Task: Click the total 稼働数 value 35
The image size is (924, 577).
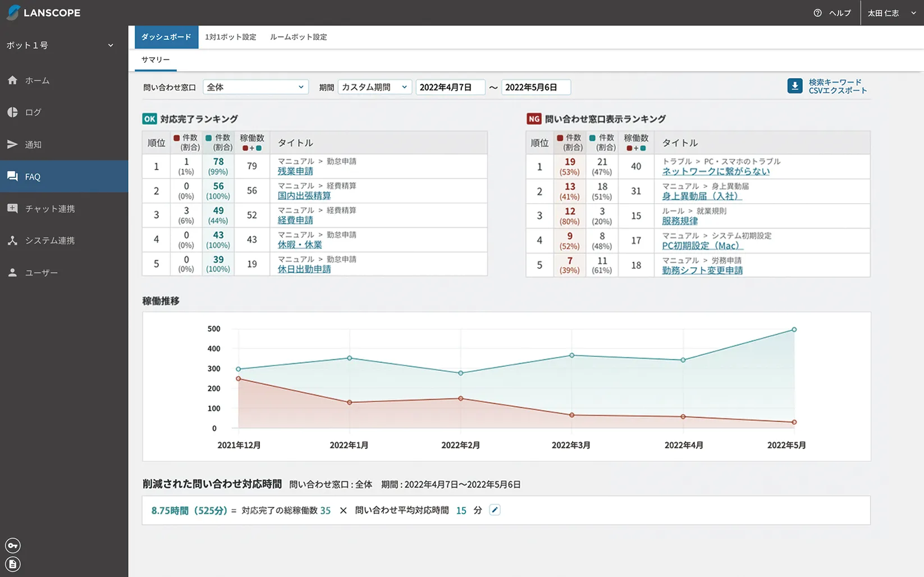Action: (x=326, y=510)
